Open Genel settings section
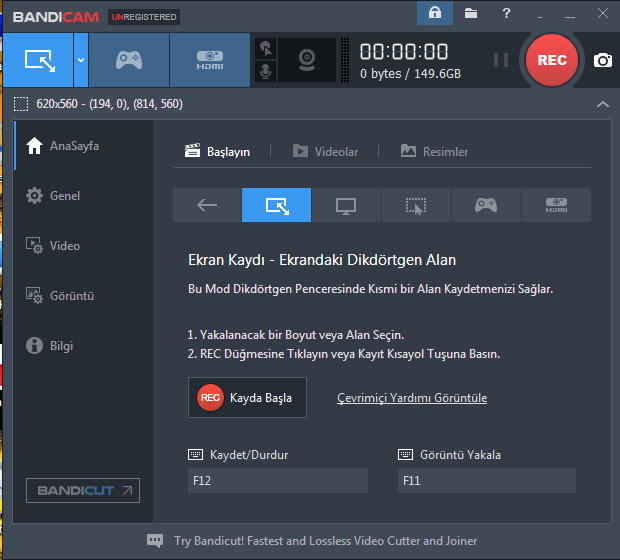Screen dimensions: 620x560 (x=83, y=195)
